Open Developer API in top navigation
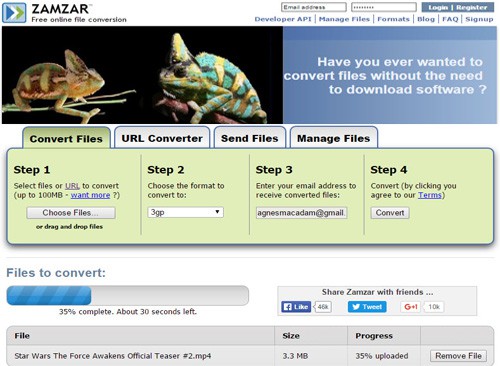Viewport: 500px width, 366px height. (283, 19)
